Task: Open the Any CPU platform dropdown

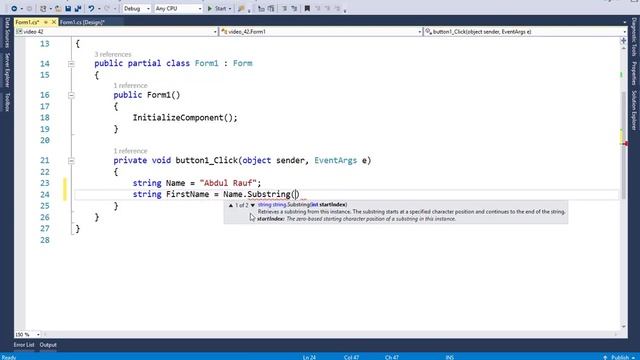Action: tap(178, 8)
